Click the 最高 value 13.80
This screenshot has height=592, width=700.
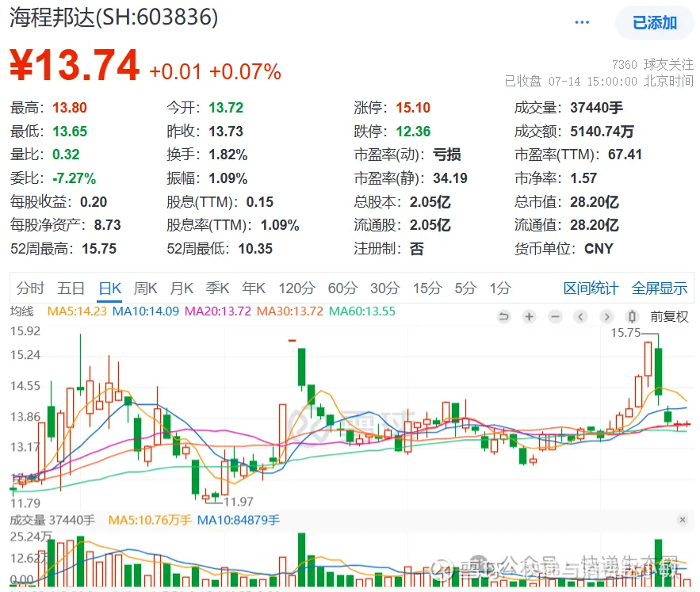pyautogui.click(x=70, y=108)
